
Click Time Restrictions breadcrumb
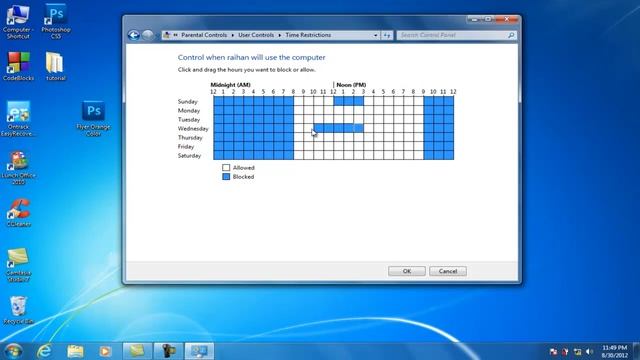(308, 36)
